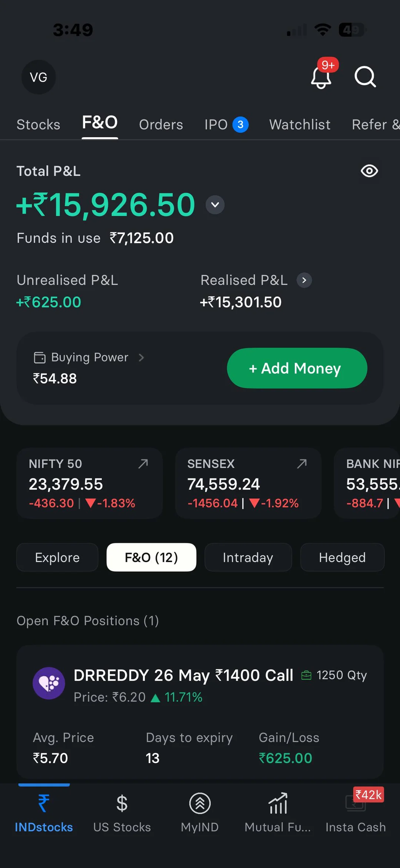Expand Buying Power details arrow

point(141,357)
